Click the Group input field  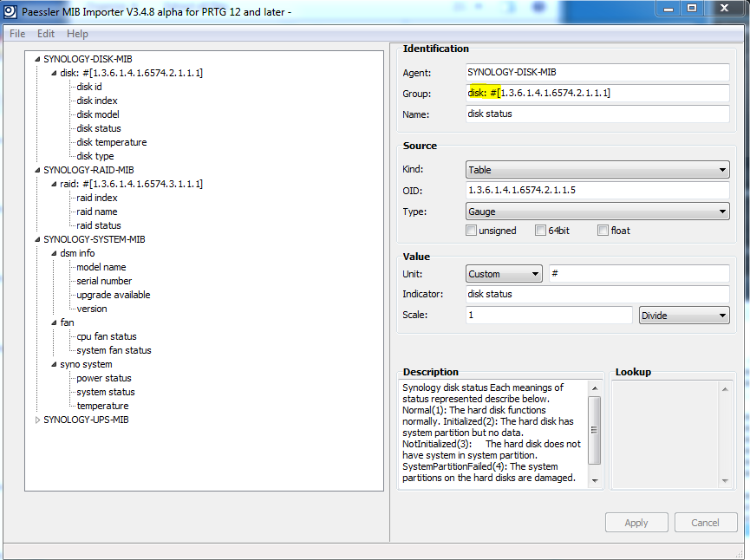(x=597, y=93)
